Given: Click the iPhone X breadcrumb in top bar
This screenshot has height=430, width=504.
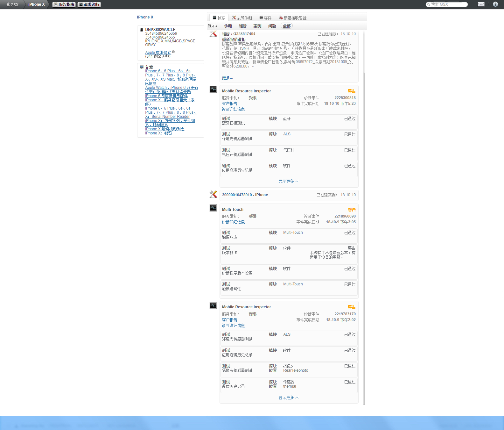Looking at the screenshot, I should pos(37,4).
